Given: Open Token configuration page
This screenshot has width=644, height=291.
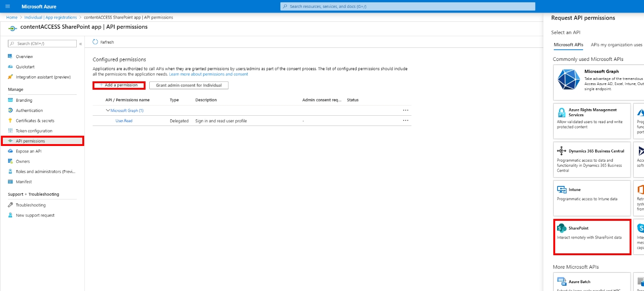Looking at the screenshot, I should [x=34, y=131].
